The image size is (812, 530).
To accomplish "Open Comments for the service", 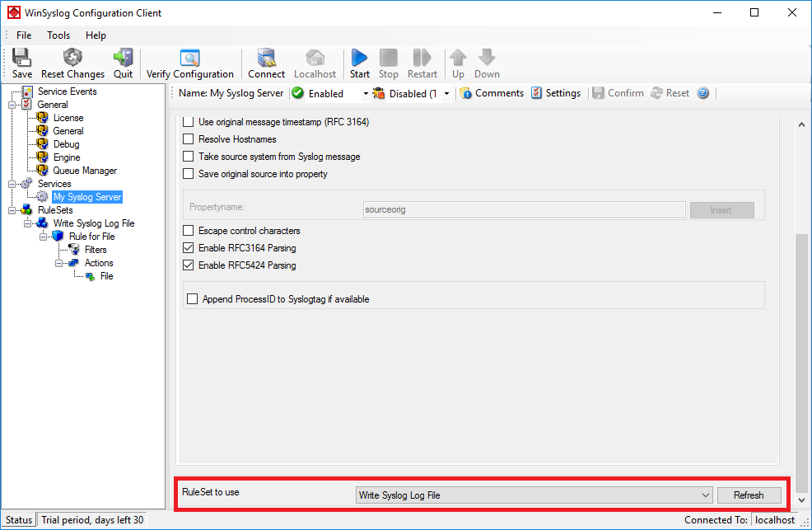I will [x=492, y=93].
